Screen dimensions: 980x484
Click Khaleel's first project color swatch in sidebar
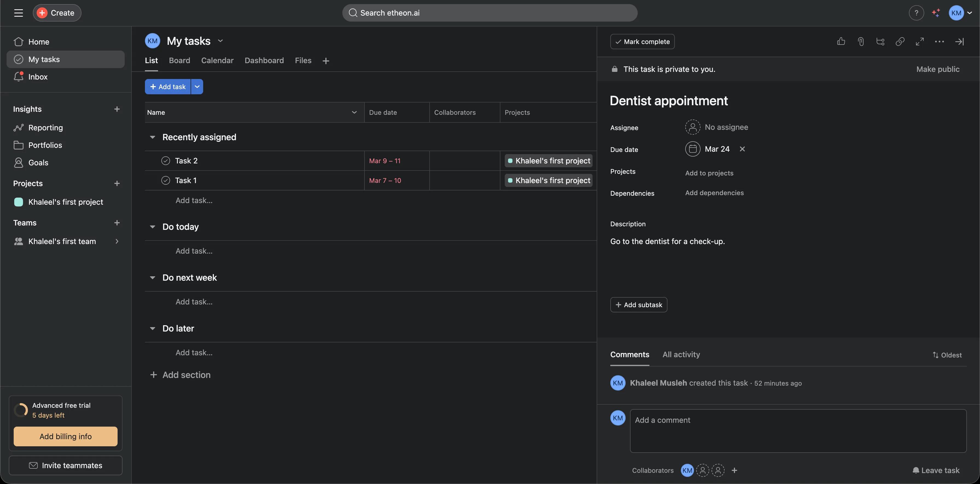[19, 202]
